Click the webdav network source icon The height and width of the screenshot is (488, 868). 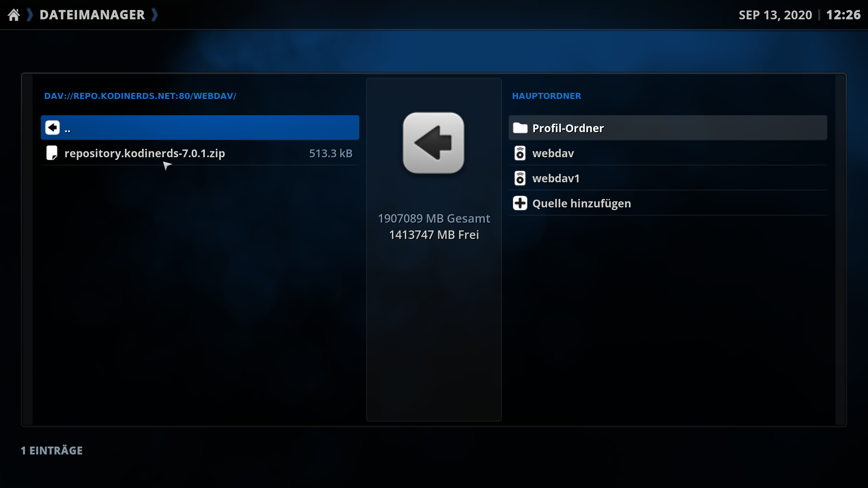pos(520,153)
